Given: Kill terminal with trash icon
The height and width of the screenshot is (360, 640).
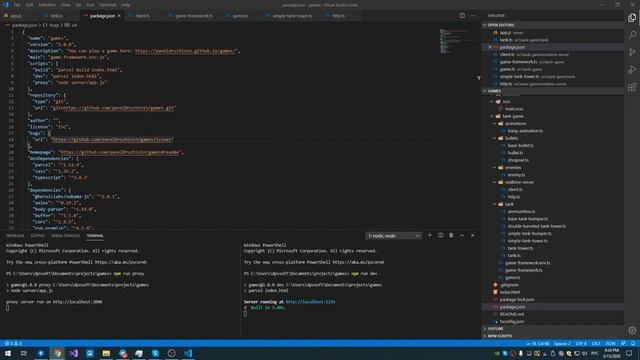Looking at the screenshot, I should pyautogui.click(x=451, y=236).
